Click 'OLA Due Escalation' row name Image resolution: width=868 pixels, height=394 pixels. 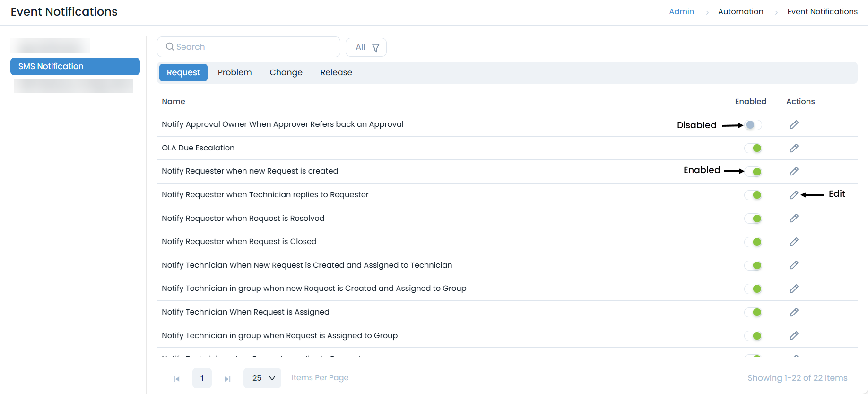198,148
